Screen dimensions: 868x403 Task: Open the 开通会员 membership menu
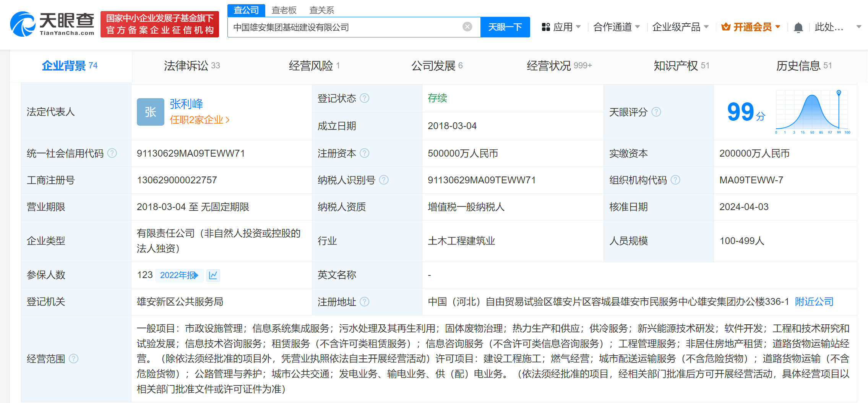(751, 27)
